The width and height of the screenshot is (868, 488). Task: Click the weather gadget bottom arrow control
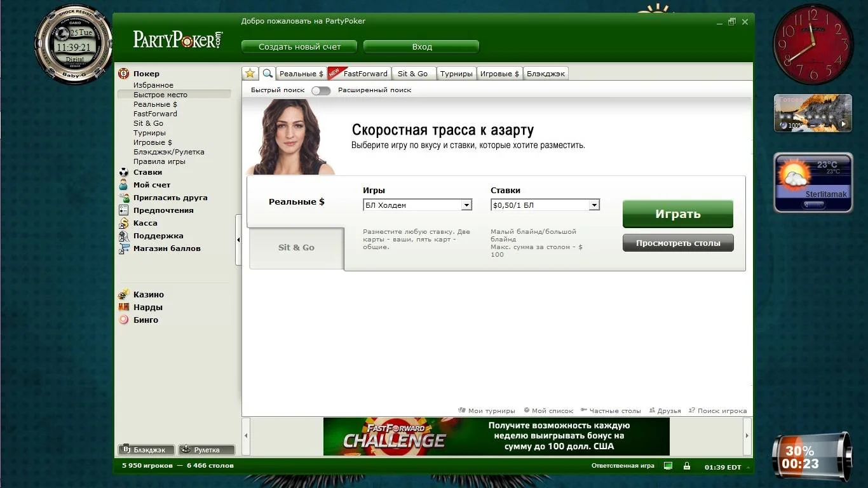[x=813, y=205]
